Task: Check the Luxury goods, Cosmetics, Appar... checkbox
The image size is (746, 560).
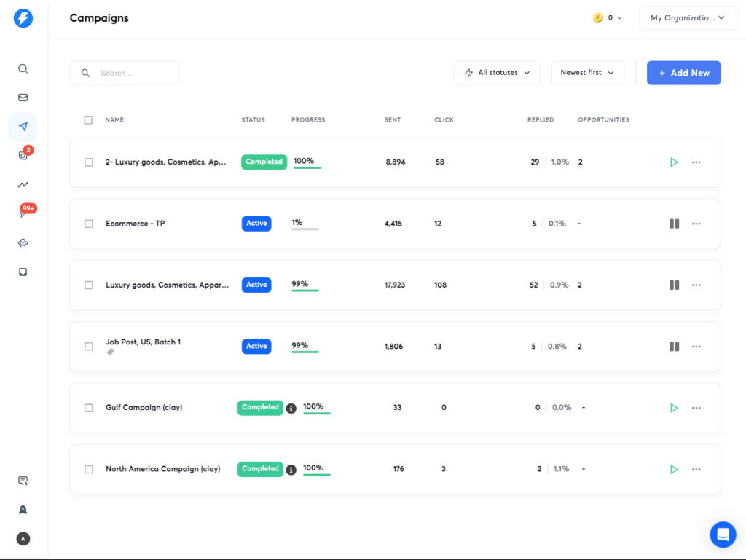Action: point(89,285)
